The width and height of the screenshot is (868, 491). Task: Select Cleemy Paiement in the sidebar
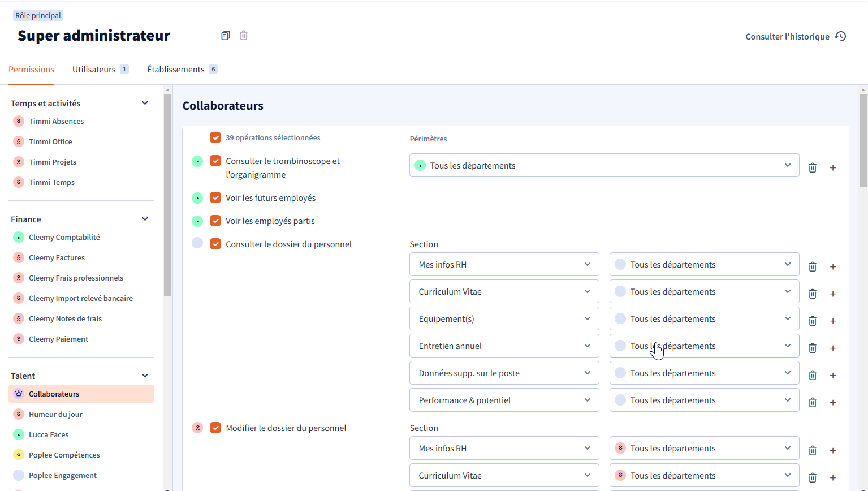tap(81, 339)
